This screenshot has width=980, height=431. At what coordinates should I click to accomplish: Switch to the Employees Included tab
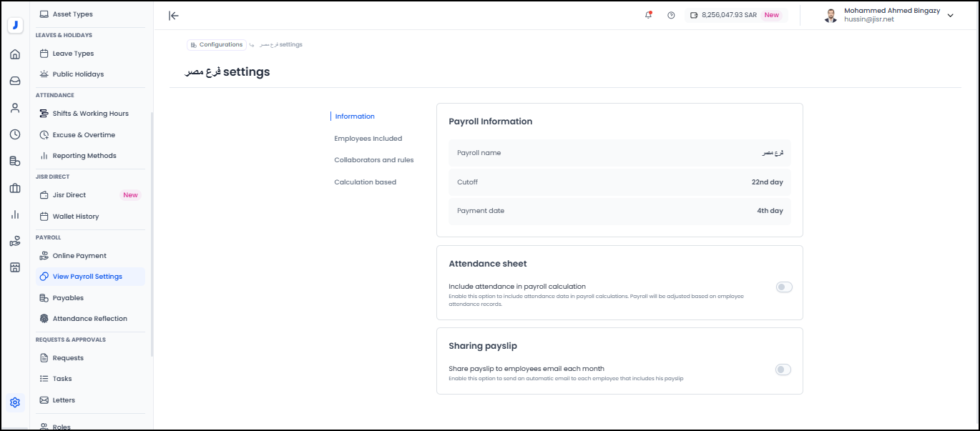click(x=368, y=139)
